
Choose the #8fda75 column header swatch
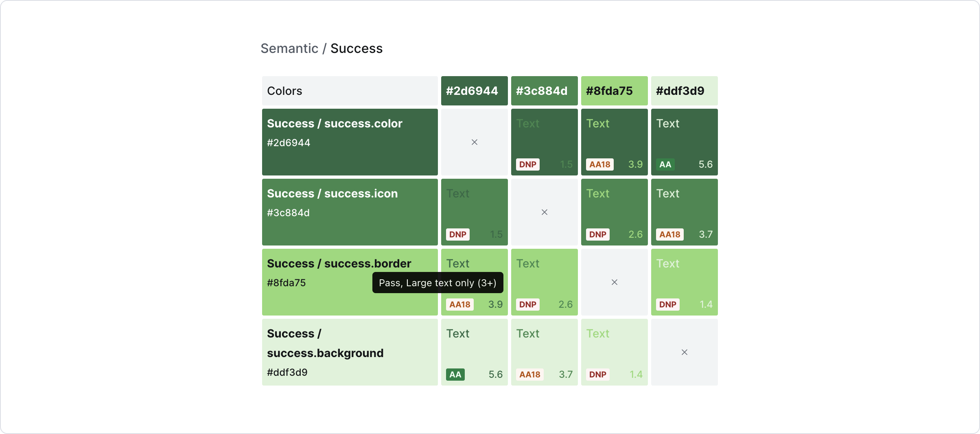point(614,91)
